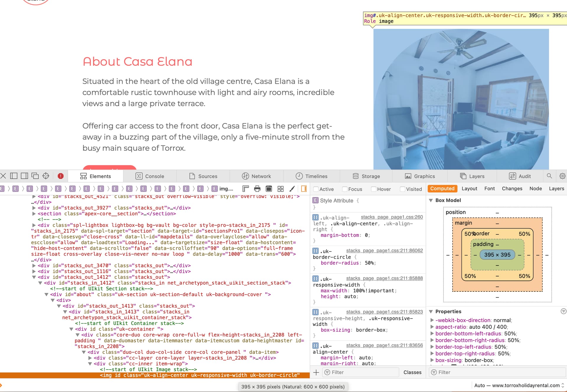This screenshot has width=567, height=392.
Task: Click .uk-border-circle rule icon
Action: [x=315, y=251]
